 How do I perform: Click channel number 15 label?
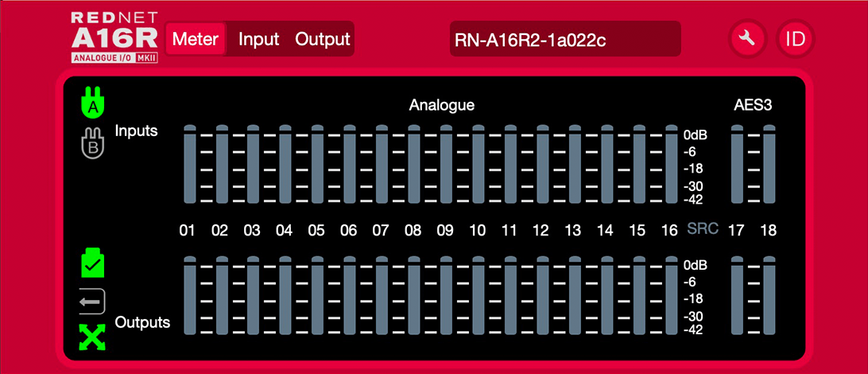click(x=637, y=231)
